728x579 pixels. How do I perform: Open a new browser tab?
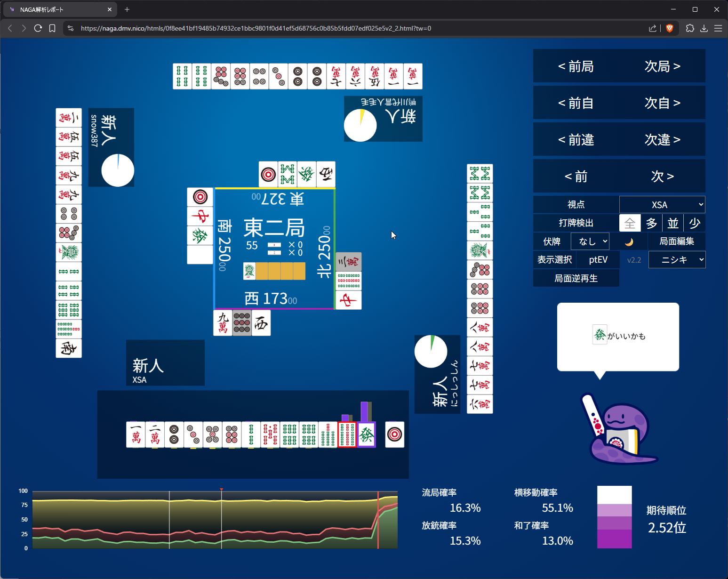127,9
